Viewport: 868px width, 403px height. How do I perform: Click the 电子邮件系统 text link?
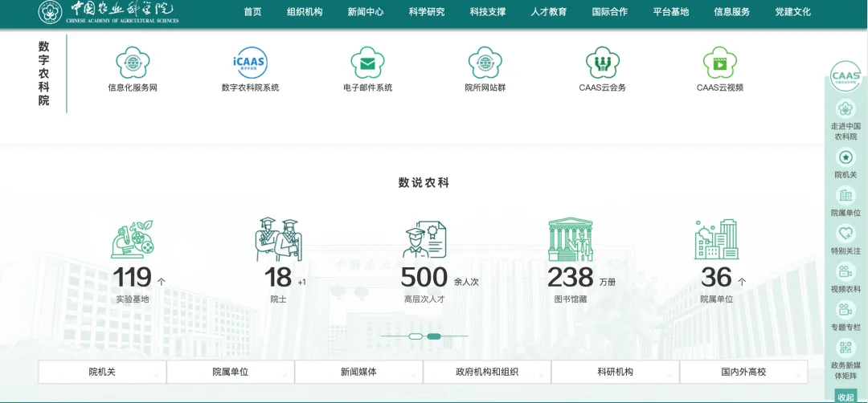[367, 88]
